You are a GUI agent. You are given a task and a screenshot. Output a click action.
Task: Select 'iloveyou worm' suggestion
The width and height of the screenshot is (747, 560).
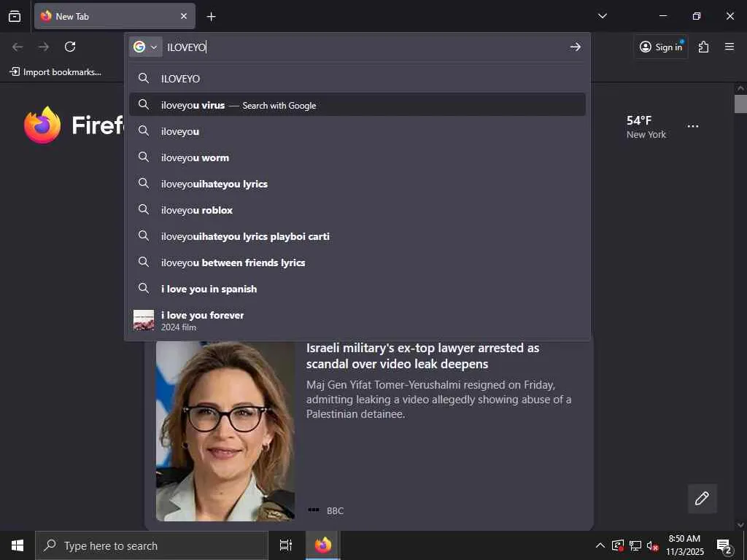click(x=357, y=157)
